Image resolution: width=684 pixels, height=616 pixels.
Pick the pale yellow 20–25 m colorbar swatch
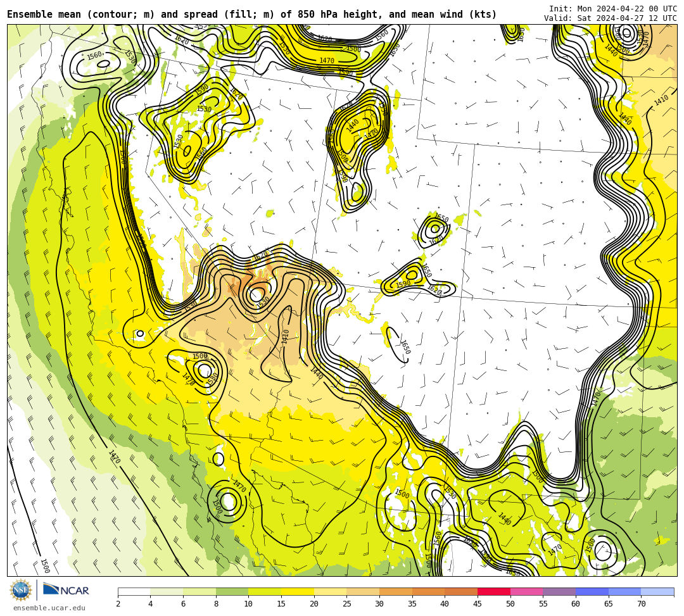(330, 591)
